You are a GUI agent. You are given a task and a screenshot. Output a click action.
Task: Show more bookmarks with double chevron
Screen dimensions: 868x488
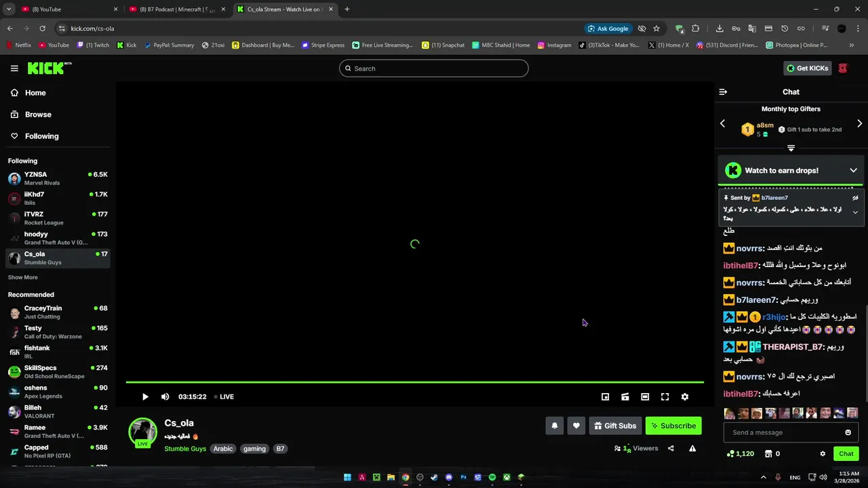click(852, 45)
